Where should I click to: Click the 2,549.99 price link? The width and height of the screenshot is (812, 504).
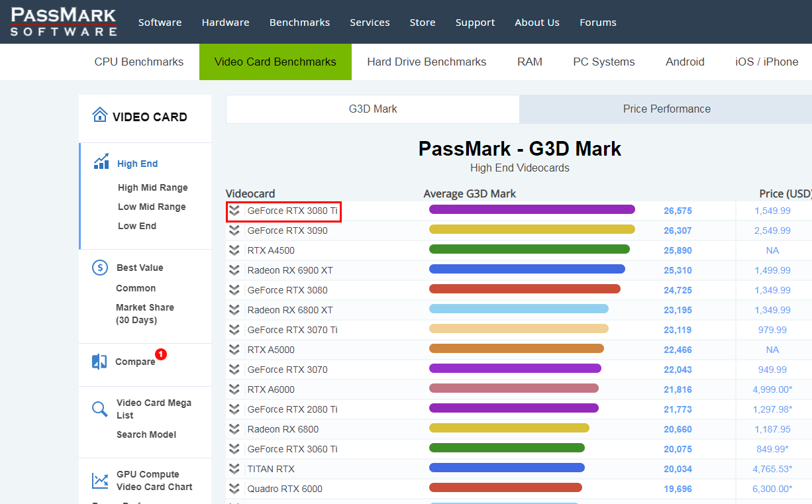772,230
